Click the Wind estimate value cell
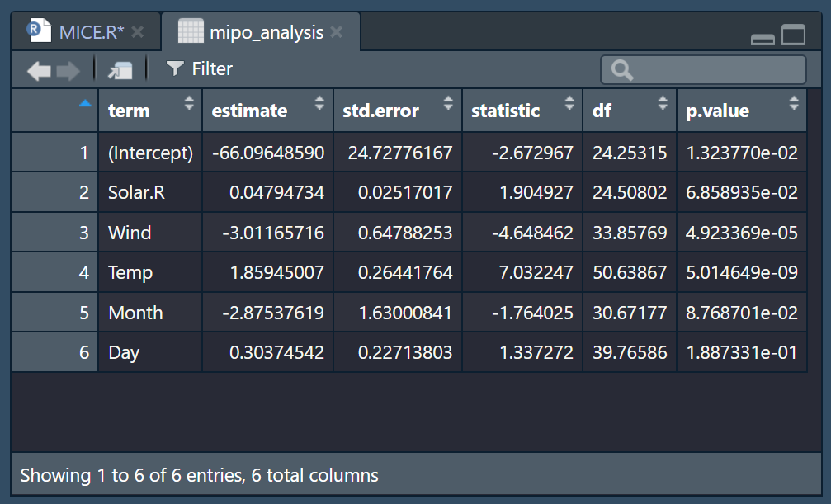 [x=273, y=233]
